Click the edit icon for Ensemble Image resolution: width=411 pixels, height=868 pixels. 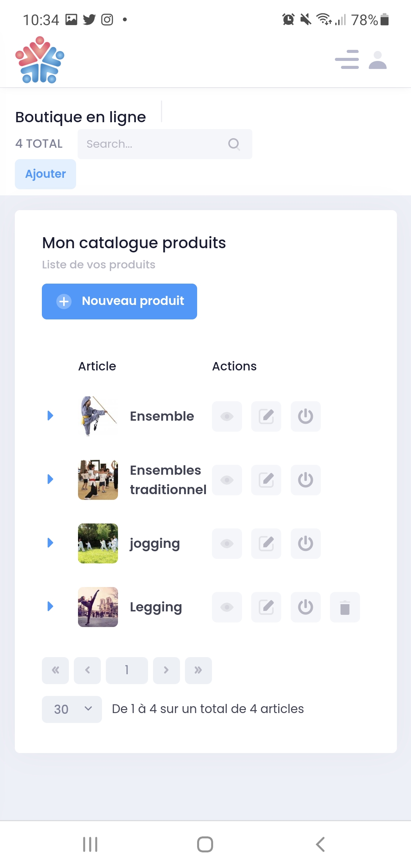click(x=266, y=416)
